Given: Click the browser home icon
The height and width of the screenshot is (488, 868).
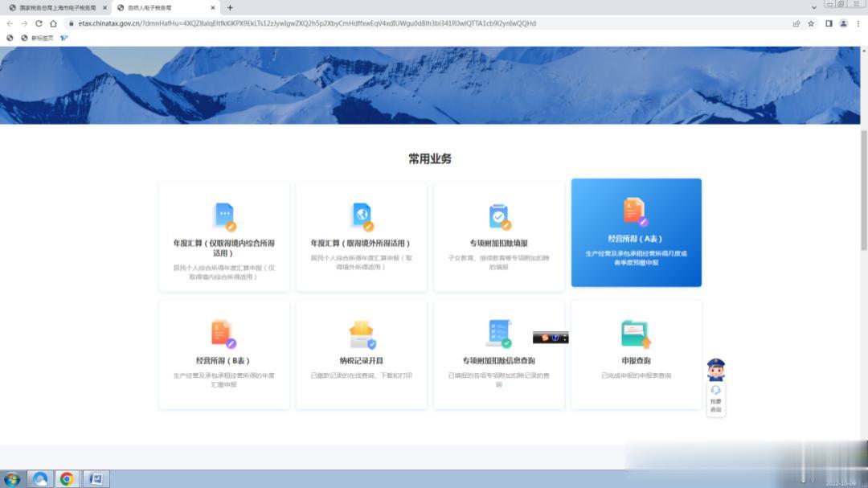Looking at the screenshot, I should click(x=53, y=23).
